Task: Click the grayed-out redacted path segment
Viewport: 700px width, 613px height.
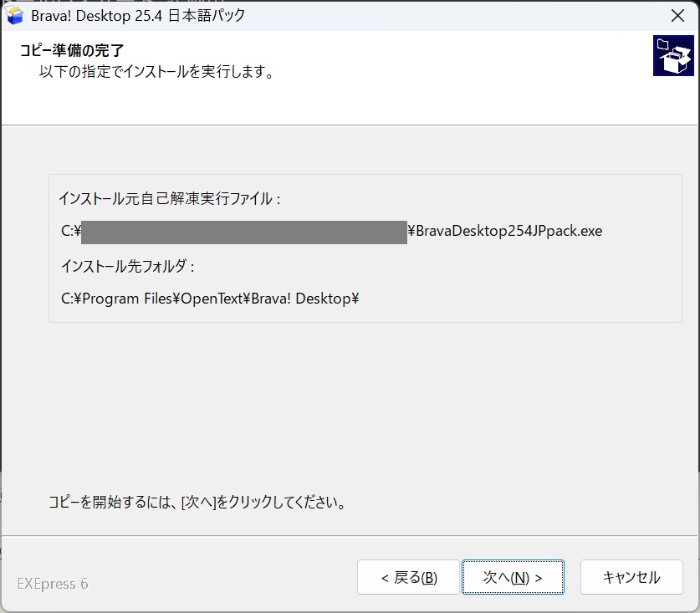Action: coord(244,232)
